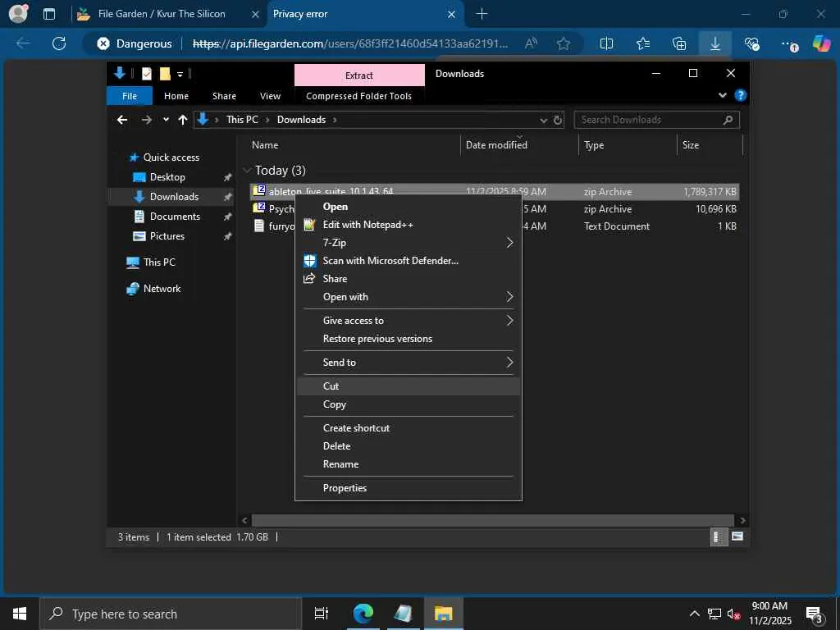Switch to details view icon in status bar

(718, 536)
